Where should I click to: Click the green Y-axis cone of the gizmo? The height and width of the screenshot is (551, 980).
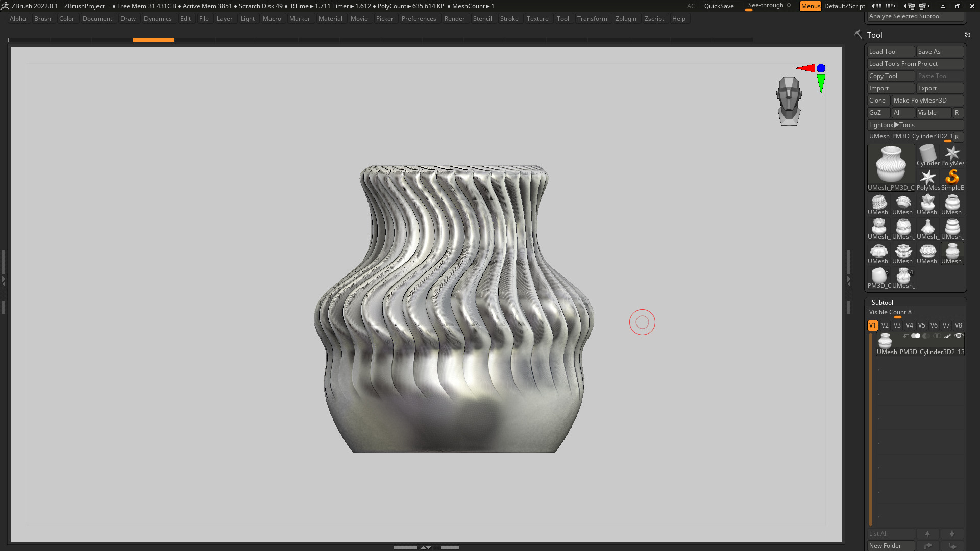[821, 84]
